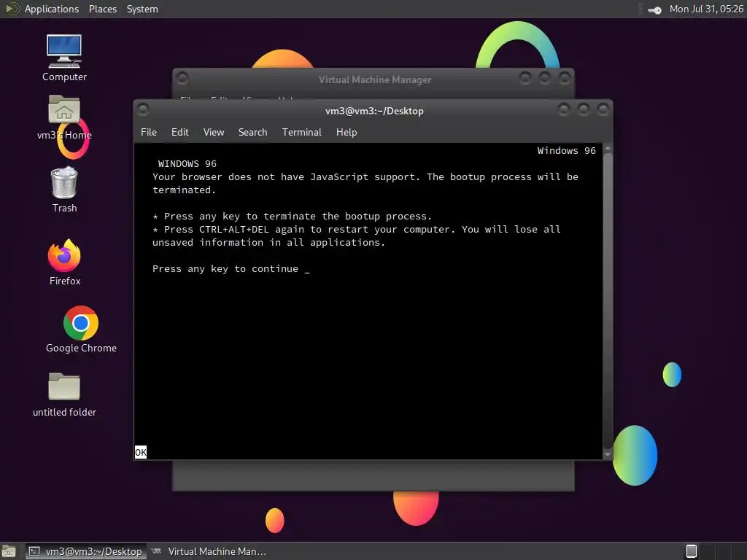Open the System menu in top panel
Screen dimensions: 747x560
[x=142, y=9]
